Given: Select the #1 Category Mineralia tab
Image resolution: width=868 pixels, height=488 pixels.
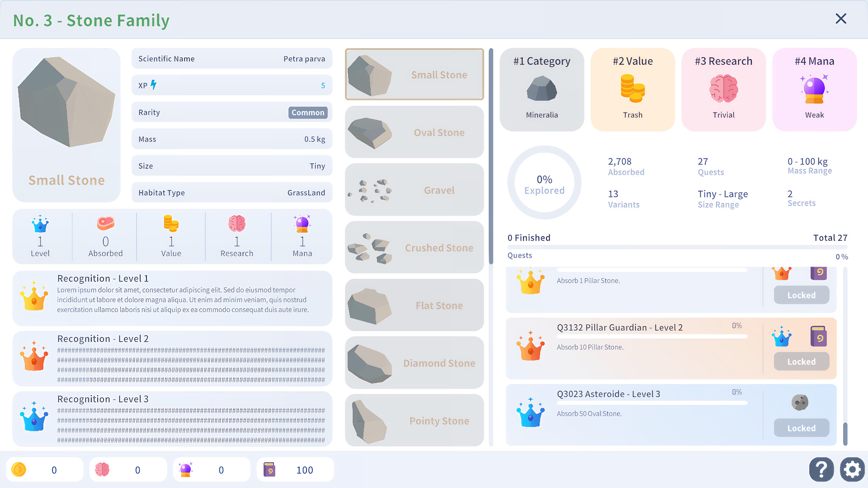Looking at the screenshot, I should (x=542, y=89).
